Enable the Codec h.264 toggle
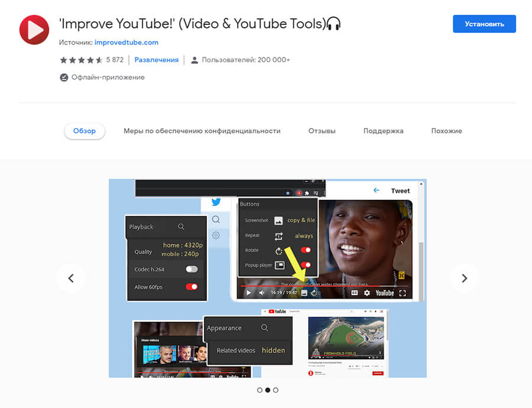532x408 pixels. coord(191,269)
